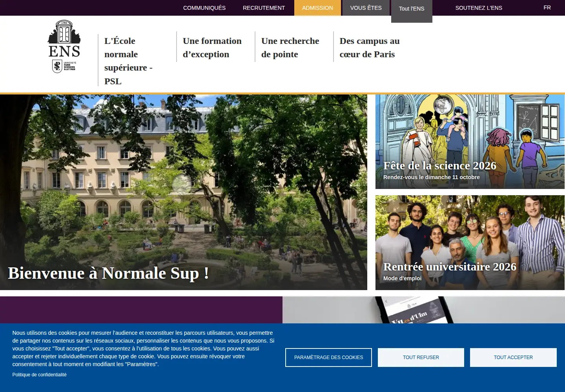Click SOUTENEZ L'ENS link
The width and height of the screenshot is (565, 392).
point(479,8)
